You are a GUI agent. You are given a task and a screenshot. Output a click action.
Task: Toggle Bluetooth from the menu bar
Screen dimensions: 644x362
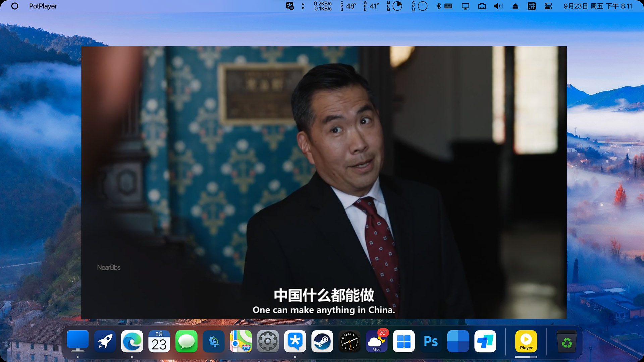[439, 6]
